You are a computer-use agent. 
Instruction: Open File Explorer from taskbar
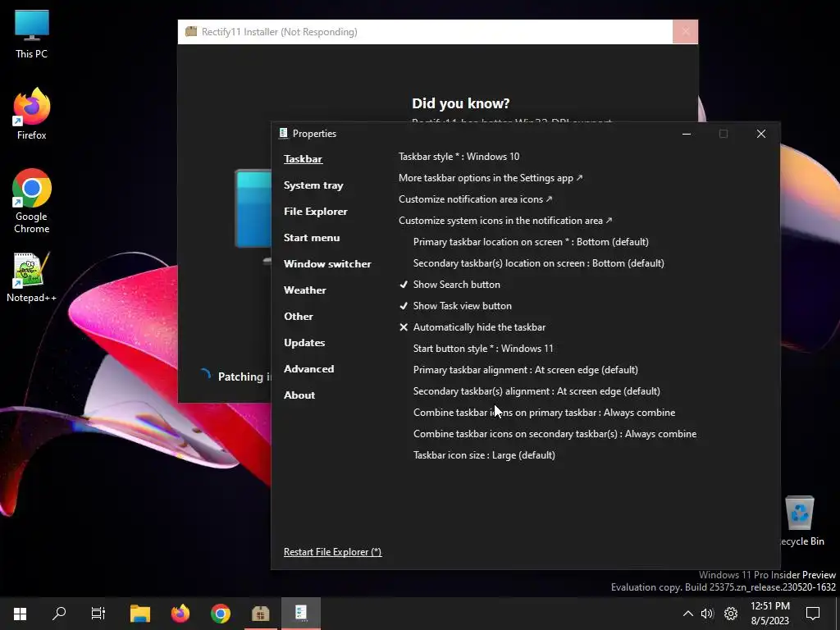point(140,614)
